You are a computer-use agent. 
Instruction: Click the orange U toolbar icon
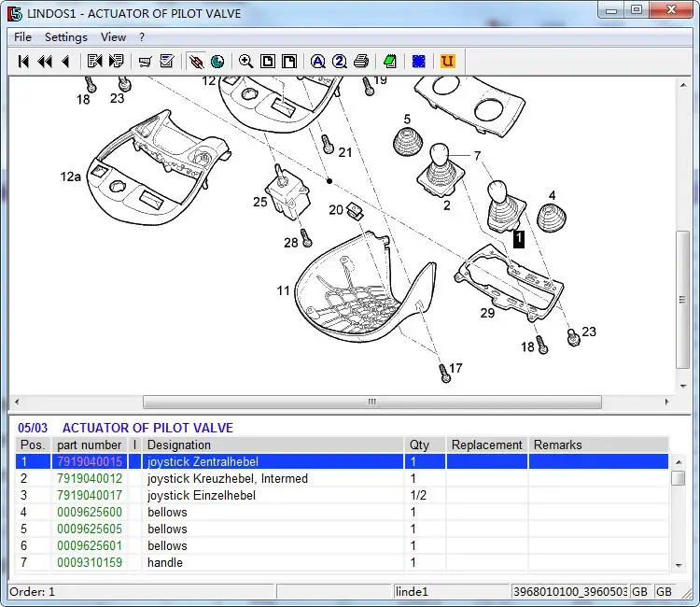[447, 62]
